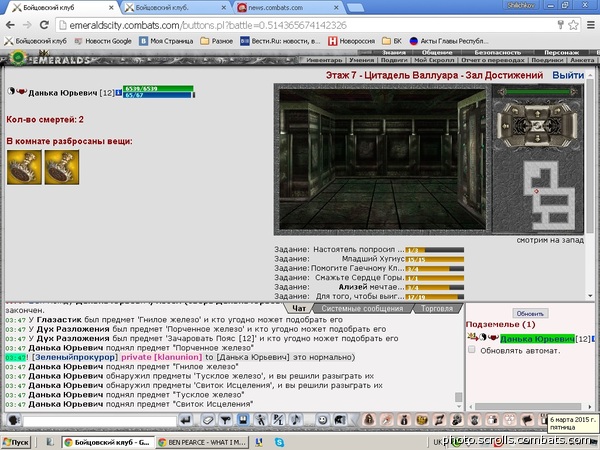Move forward with the compass up arrow
The image size is (600, 450).
[537, 113]
